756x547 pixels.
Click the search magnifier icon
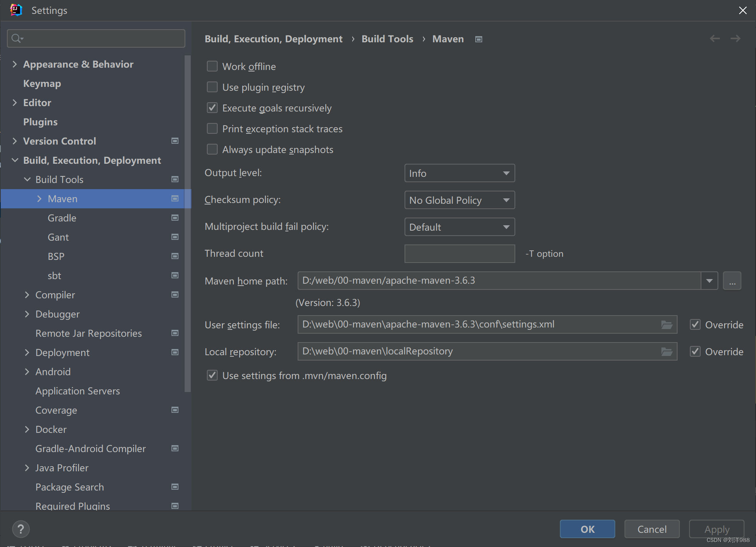pyautogui.click(x=17, y=38)
